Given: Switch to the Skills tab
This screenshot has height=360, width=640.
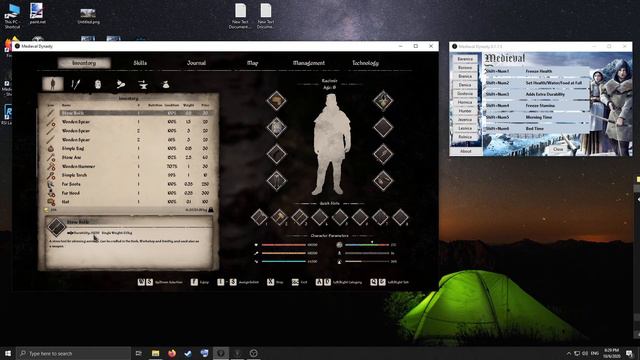Looking at the screenshot, I should (140, 63).
